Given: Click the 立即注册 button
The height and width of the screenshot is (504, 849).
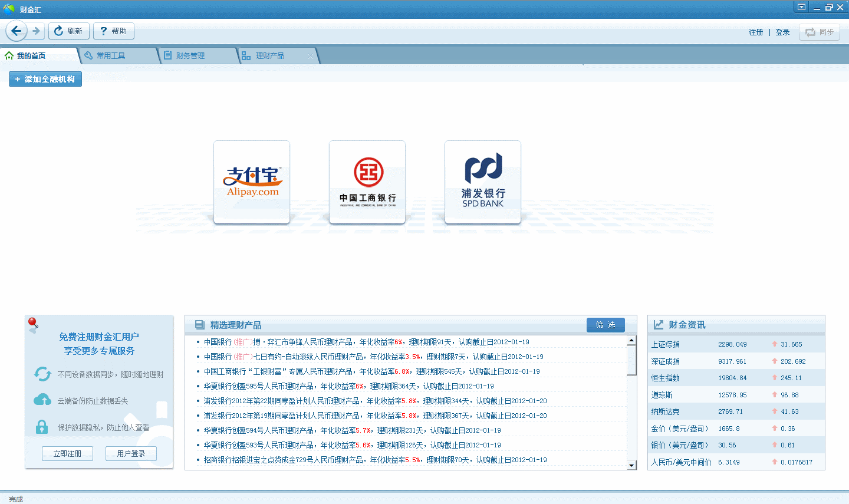Looking at the screenshot, I should point(67,453).
